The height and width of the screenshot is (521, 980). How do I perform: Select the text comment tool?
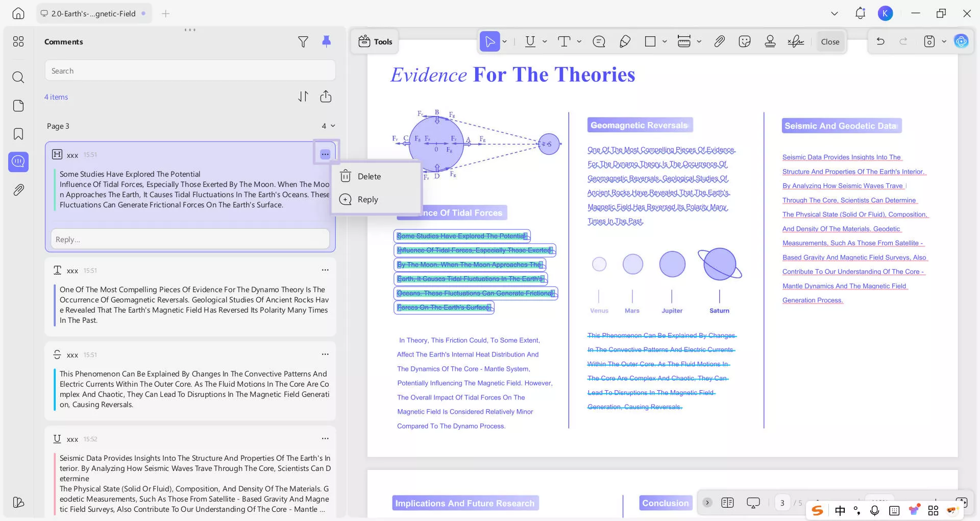click(x=564, y=42)
